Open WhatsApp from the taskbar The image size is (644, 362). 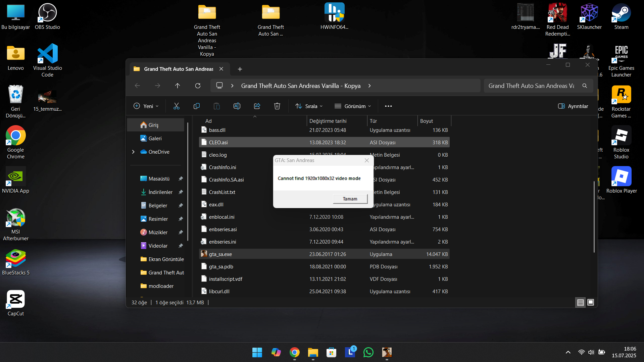click(368, 352)
